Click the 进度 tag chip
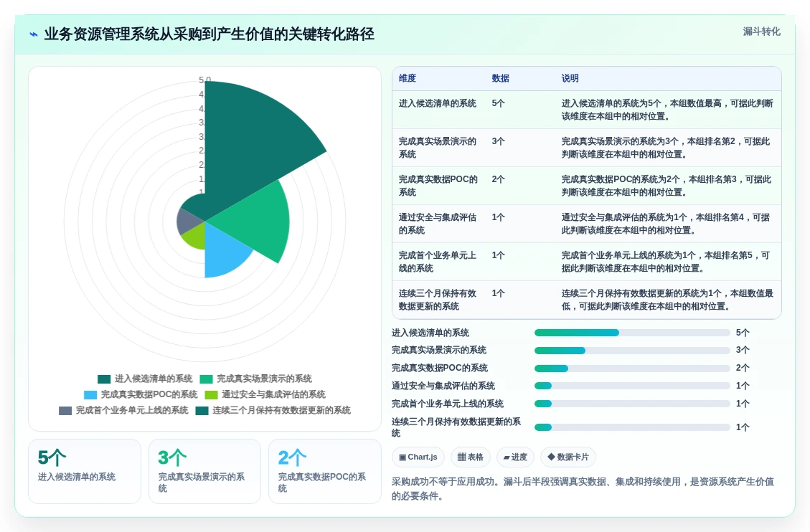Image resolution: width=810 pixels, height=532 pixels. pos(515,457)
